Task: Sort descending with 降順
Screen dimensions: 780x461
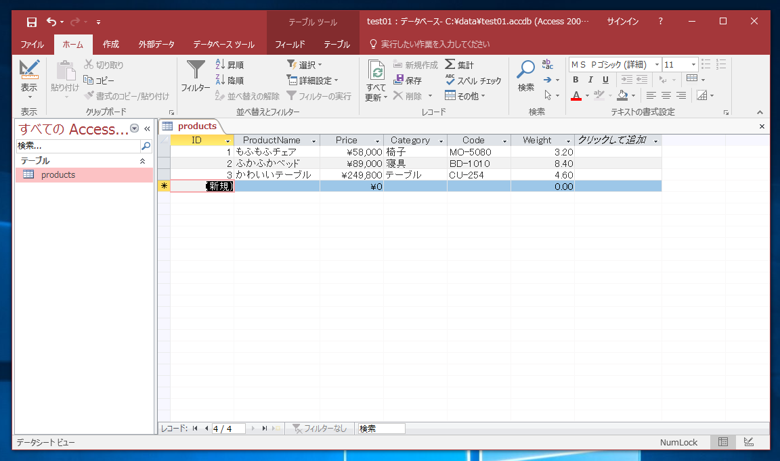Action: [x=230, y=80]
